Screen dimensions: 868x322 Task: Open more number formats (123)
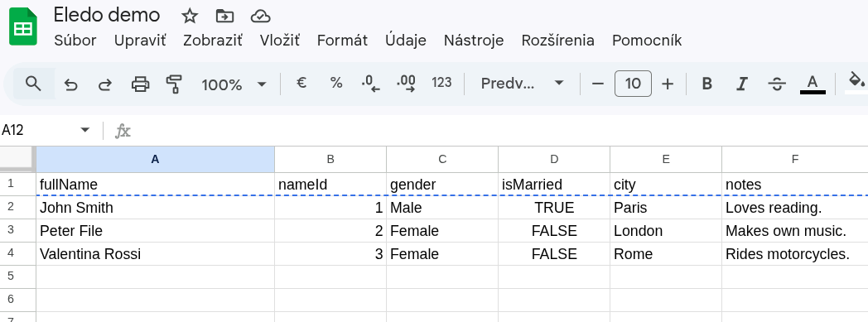(441, 83)
